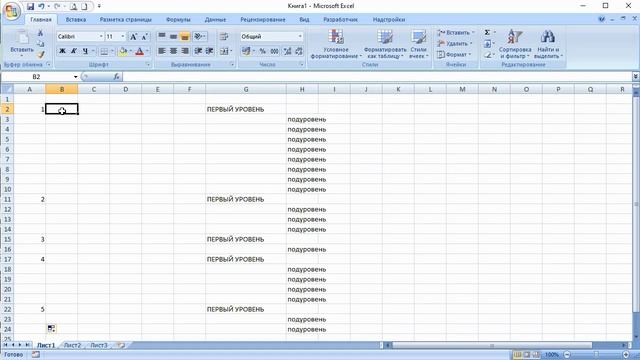This screenshot has height=360, width=640.
Task: Increase decimal places
Action: [287, 51]
